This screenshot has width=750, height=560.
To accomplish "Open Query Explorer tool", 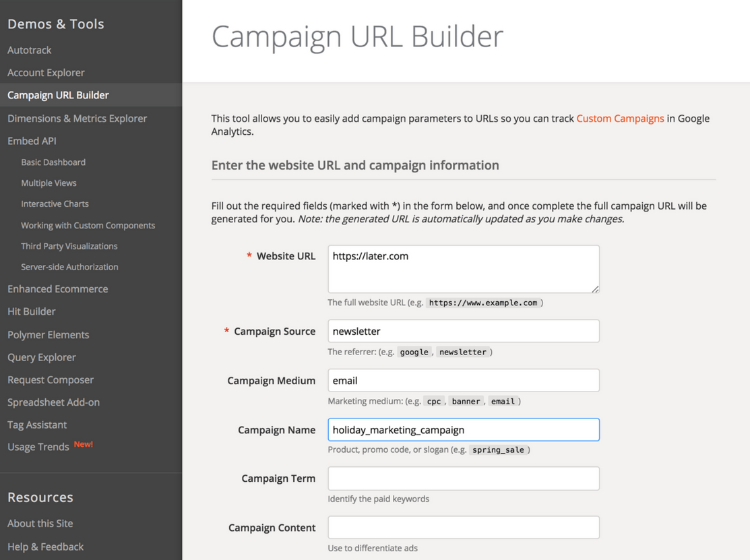I will click(x=42, y=357).
